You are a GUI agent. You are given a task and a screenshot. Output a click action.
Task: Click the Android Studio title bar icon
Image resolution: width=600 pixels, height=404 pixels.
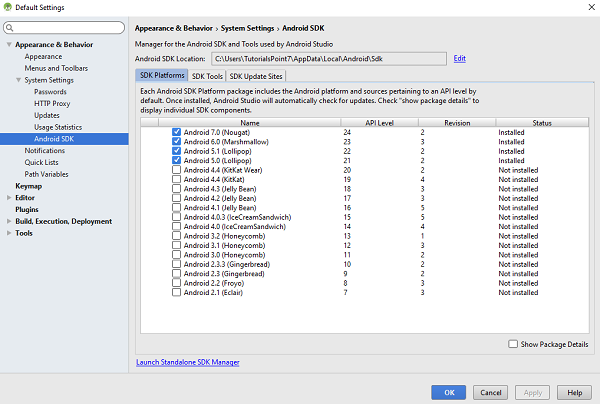pos(9,8)
